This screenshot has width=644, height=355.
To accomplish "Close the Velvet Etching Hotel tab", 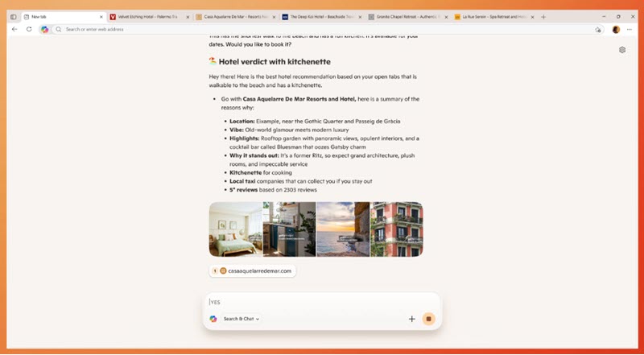I will [188, 17].
